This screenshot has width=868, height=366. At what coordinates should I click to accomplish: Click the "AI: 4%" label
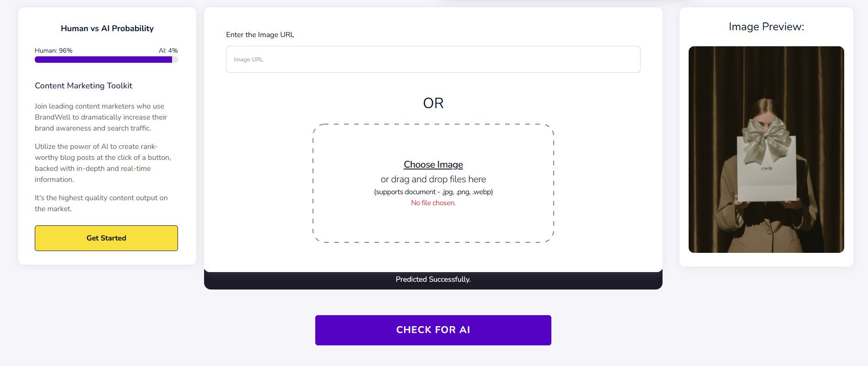168,50
